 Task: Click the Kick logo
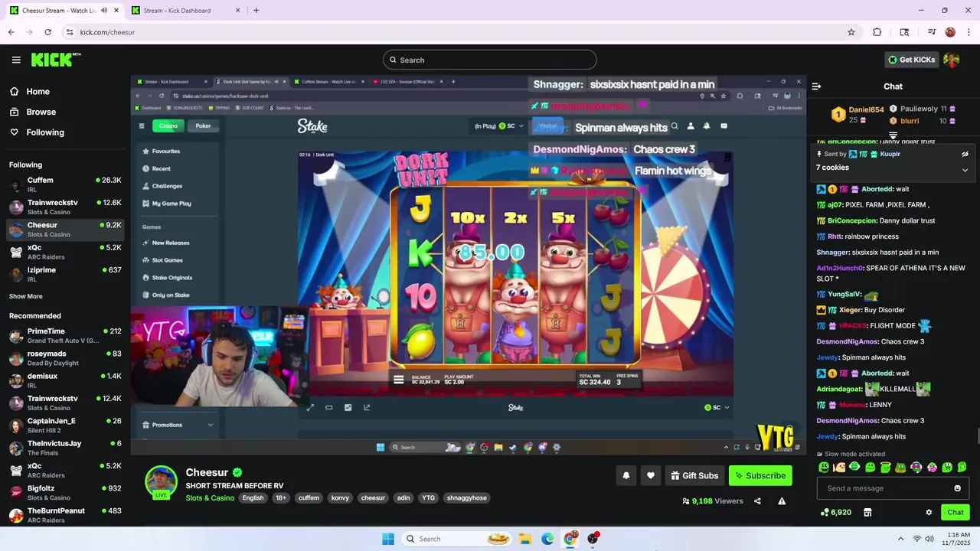56,60
